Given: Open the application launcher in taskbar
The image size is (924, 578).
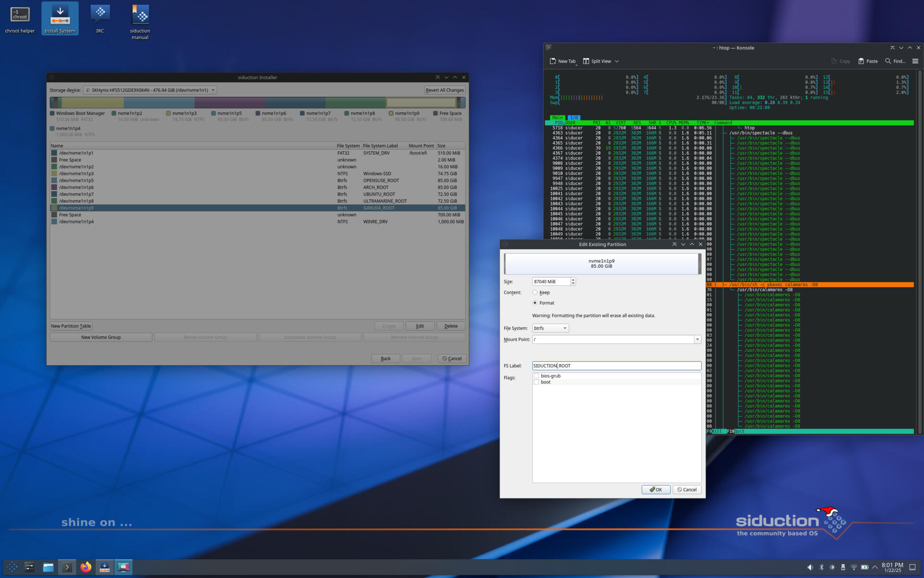Looking at the screenshot, I should (13, 567).
